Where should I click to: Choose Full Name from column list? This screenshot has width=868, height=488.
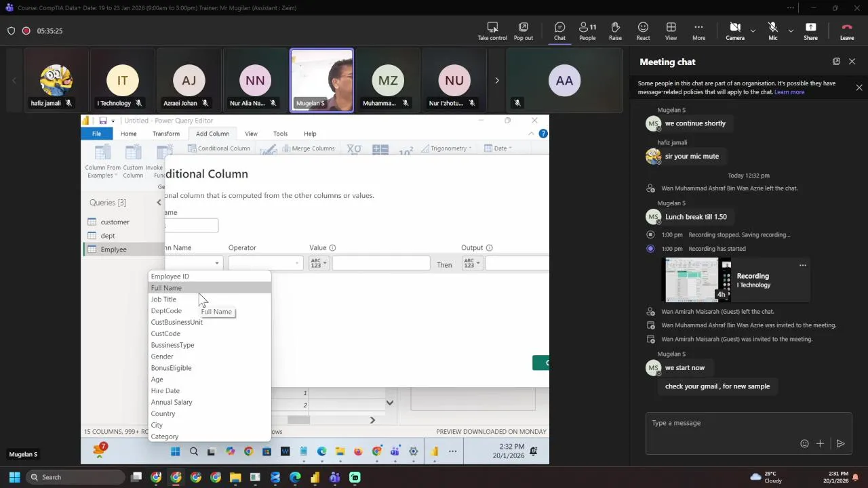(x=210, y=288)
